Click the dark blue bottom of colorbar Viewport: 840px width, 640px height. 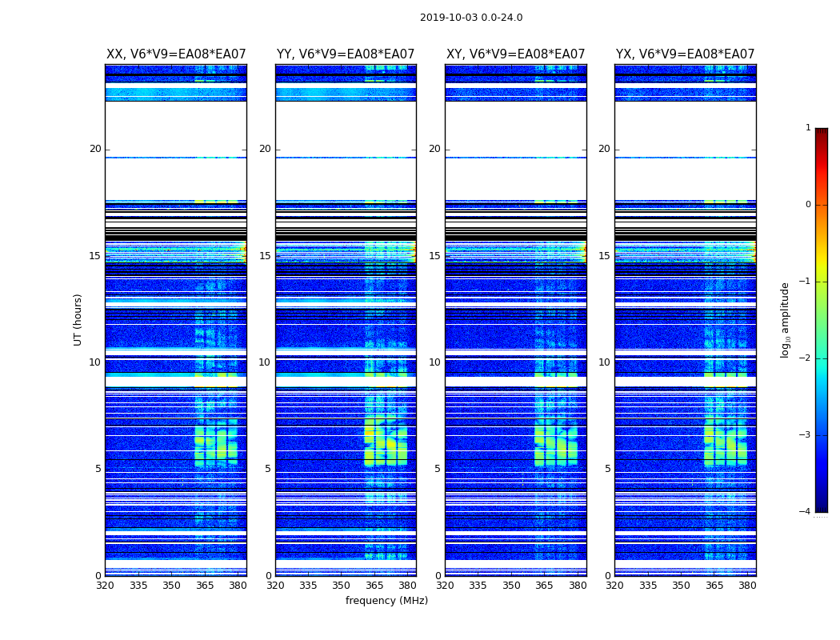coord(821,506)
